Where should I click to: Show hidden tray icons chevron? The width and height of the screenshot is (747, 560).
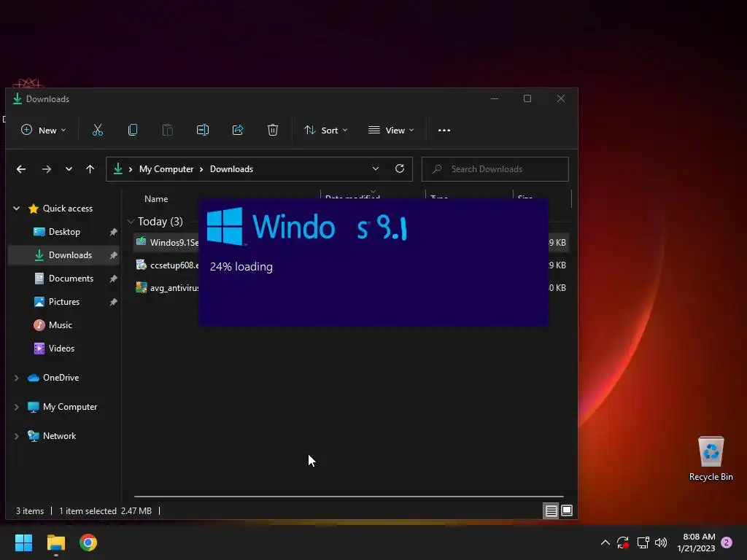[605, 542]
